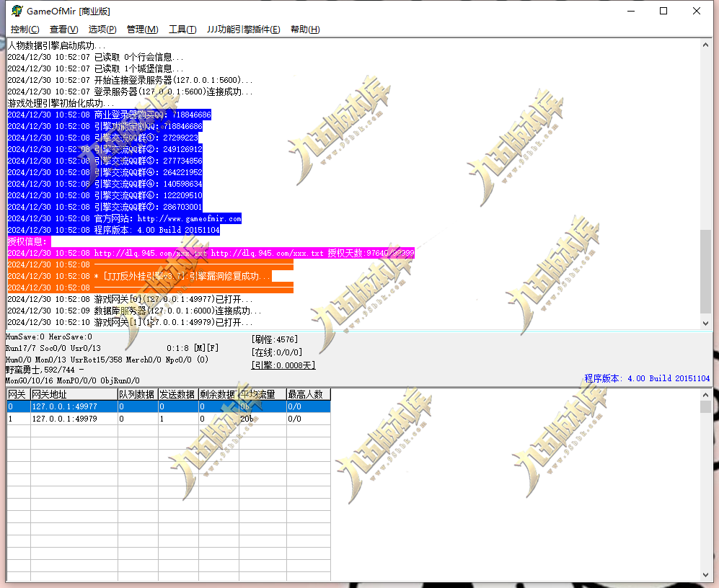719x588 pixels.
Task: Click the JJJ反外挂引擎 orange log line
Action: pyautogui.click(x=139, y=276)
